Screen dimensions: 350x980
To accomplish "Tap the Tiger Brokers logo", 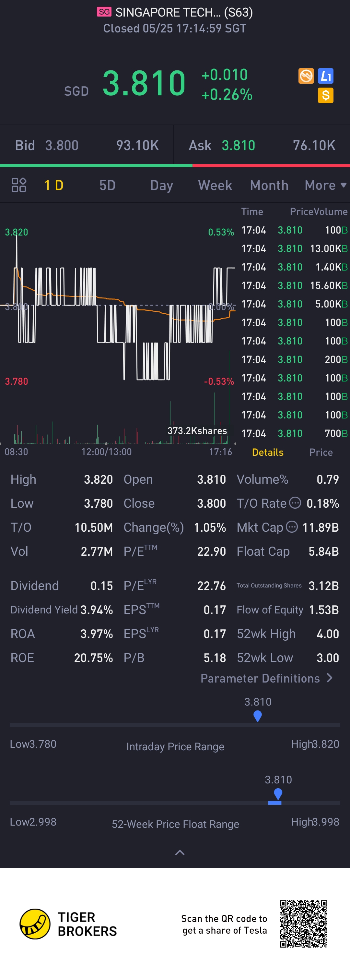I will point(68,924).
